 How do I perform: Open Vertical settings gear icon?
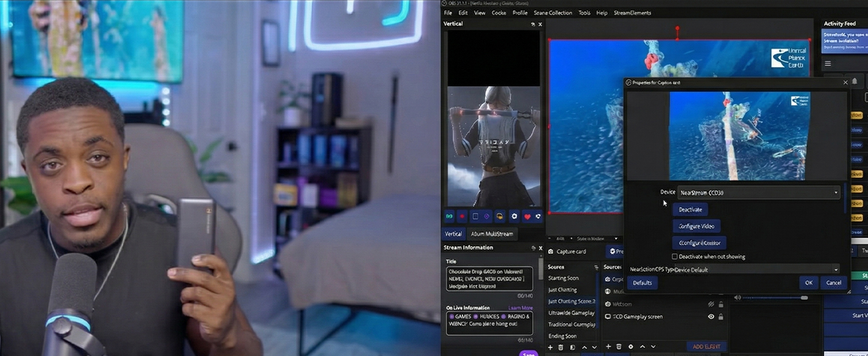514,217
